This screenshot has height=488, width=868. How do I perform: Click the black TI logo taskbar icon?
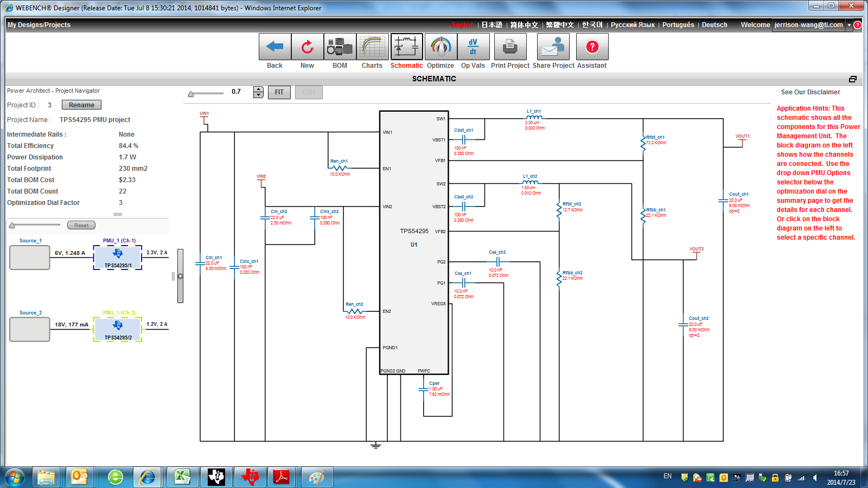[216, 478]
